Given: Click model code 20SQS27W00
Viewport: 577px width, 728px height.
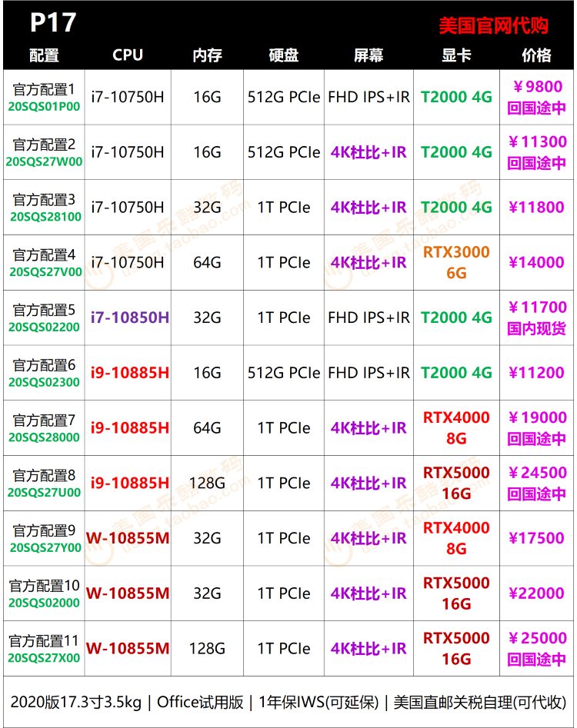Looking at the screenshot, I should point(44,161).
